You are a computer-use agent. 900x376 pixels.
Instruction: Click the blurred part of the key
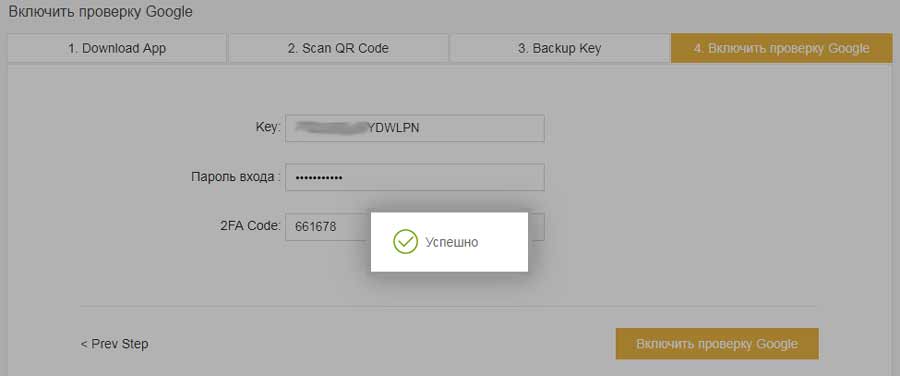coord(330,128)
